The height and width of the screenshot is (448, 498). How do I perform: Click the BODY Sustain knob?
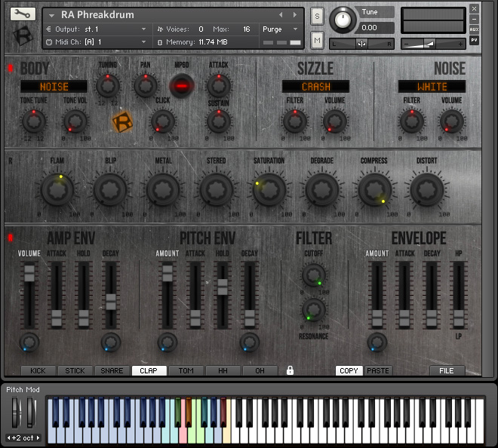pyautogui.click(x=219, y=121)
